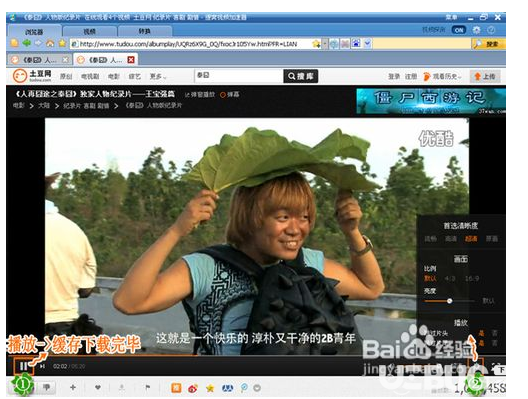Click the plus icon below the player
The height and width of the screenshot is (399, 528).
73,388
